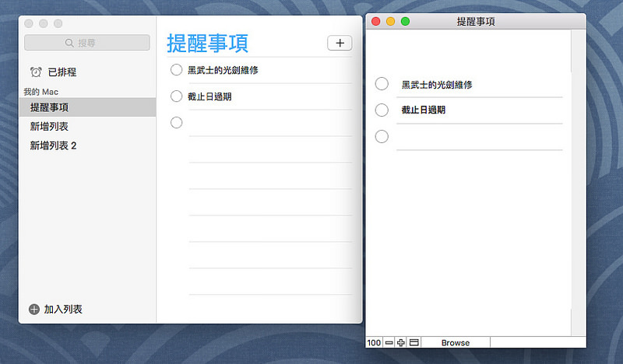Toggle the empty third circle in right window
Screen dimensions: 623x364
coord(382,137)
